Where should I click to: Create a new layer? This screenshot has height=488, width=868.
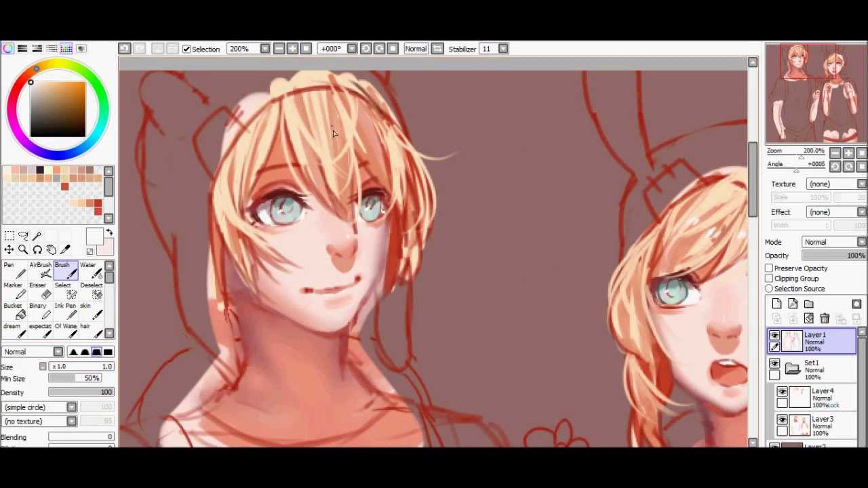click(x=776, y=304)
